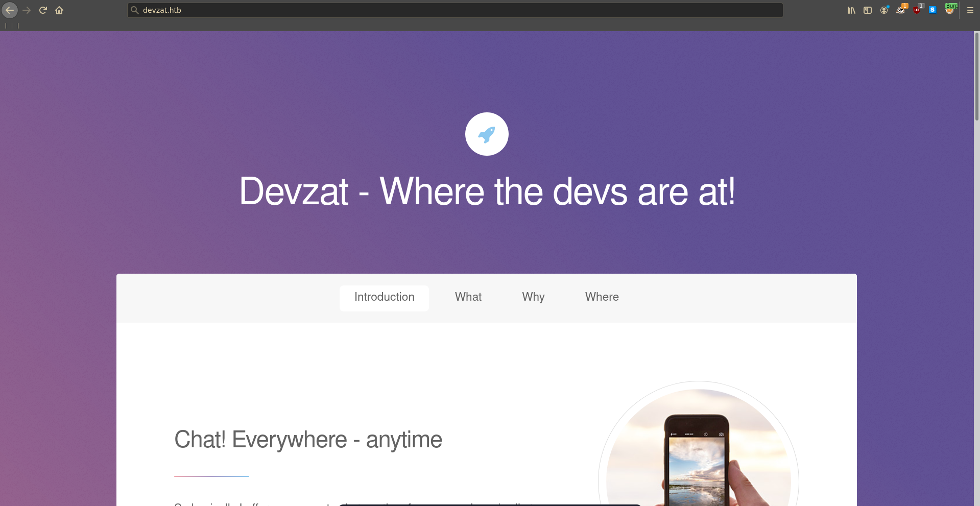The width and height of the screenshot is (980, 506).
Task: Switch to the What tab
Action: click(468, 298)
